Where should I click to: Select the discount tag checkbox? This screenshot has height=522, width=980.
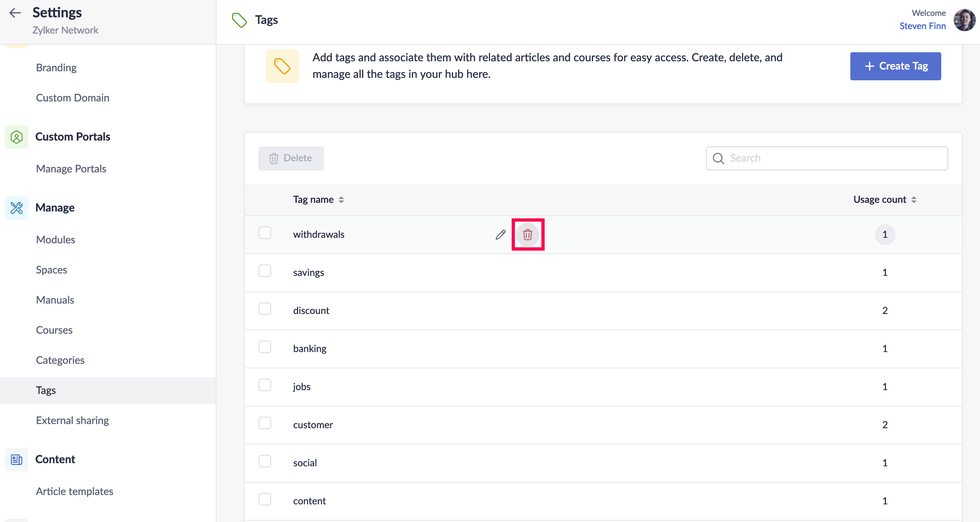point(265,309)
